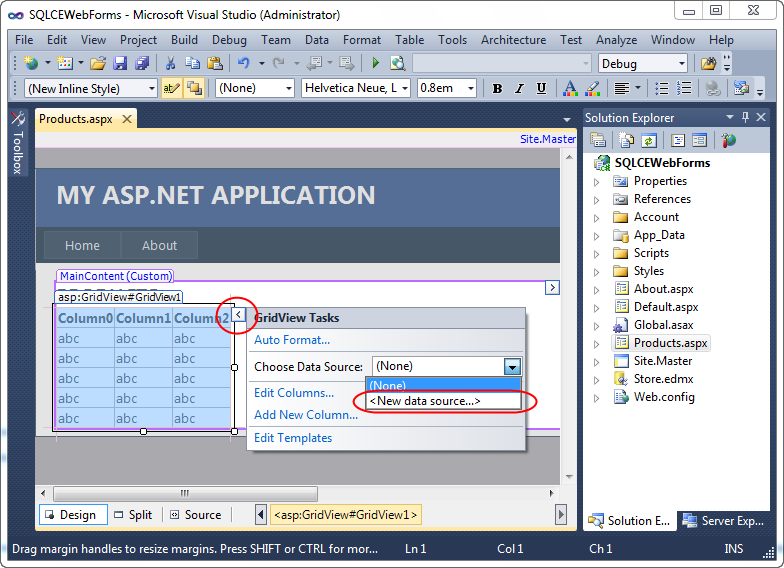Collapse the GridView smart tag arrow
The height and width of the screenshot is (568, 784).
tap(238, 314)
